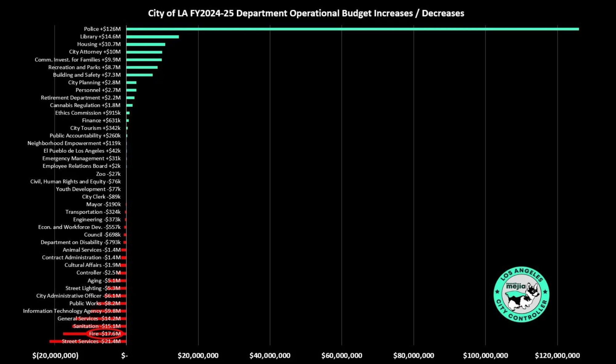Click the City Attorney +$10M bar

pos(144,52)
